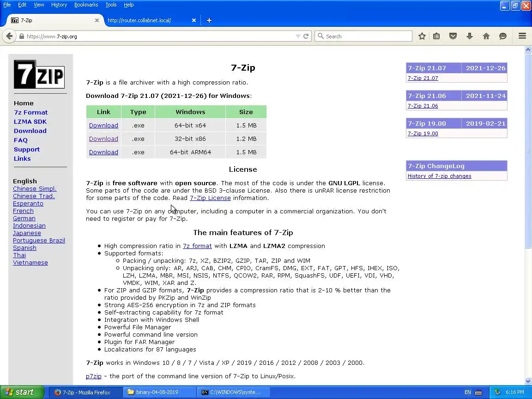Close the router.collabnet.local tab
The image size is (532, 399).
194,20
